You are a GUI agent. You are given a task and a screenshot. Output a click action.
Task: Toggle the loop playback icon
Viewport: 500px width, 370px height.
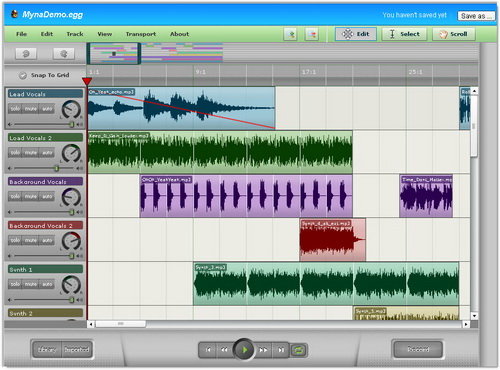(x=298, y=350)
